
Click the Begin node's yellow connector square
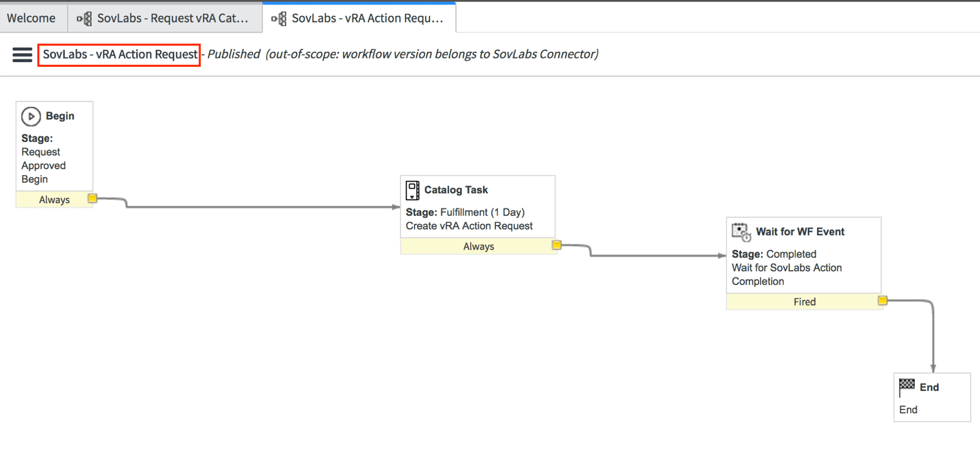point(92,198)
